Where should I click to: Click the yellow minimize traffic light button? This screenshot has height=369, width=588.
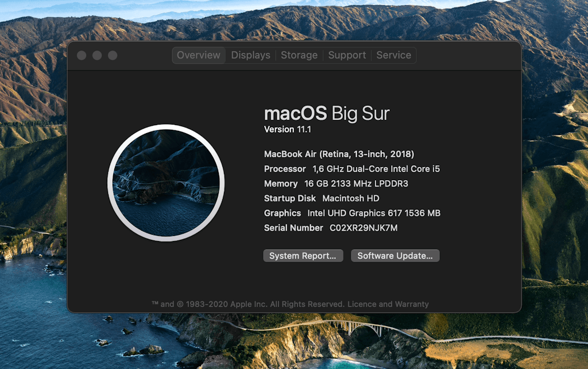pos(98,55)
